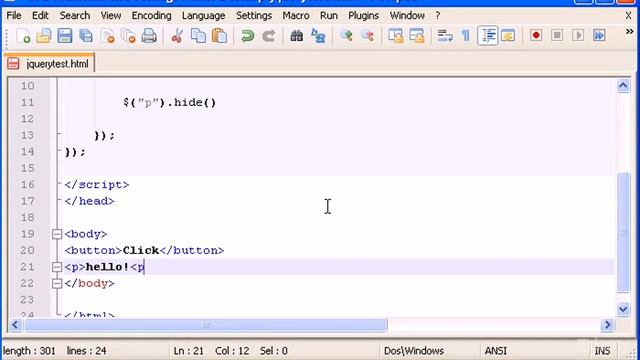The height and width of the screenshot is (360, 640).
Task: Create a new file with New icon
Action: point(23,36)
